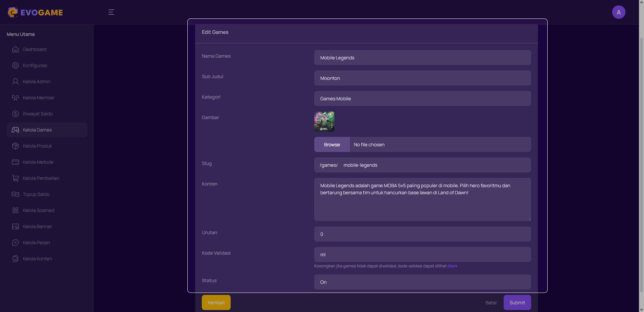Click the Konfigurasi gear icon
This screenshot has width=644, height=312.
tap(15, 65)
